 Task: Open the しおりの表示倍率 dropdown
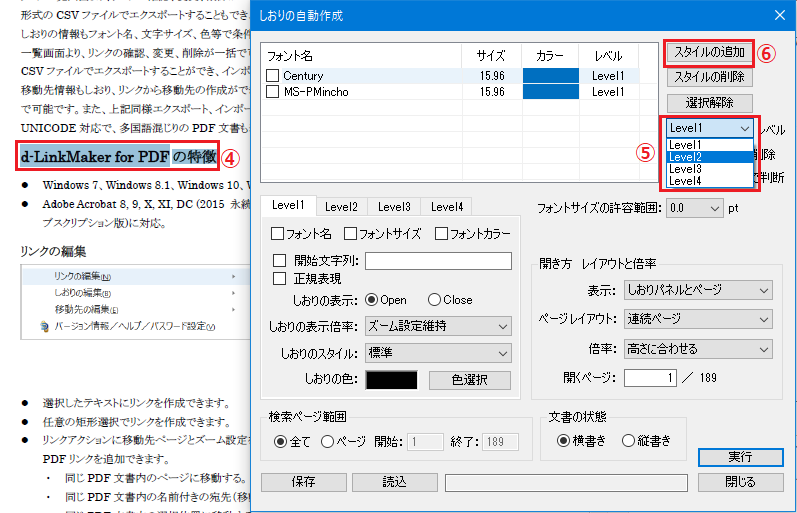click(x=438, y=326)
